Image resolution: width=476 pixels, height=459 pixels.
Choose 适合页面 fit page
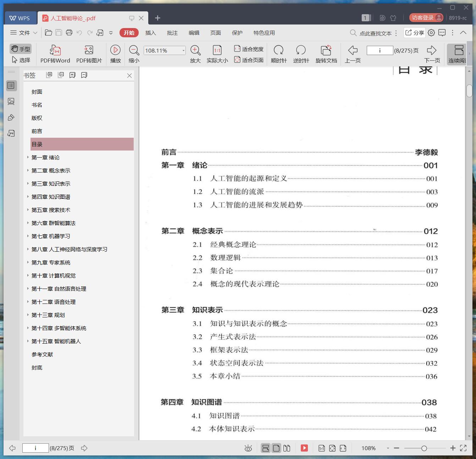click(249, 60)
